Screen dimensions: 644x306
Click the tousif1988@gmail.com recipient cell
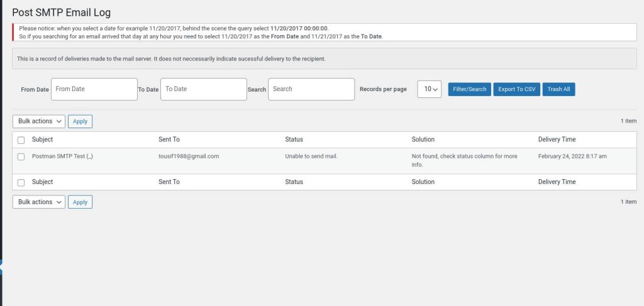(189, 156)
